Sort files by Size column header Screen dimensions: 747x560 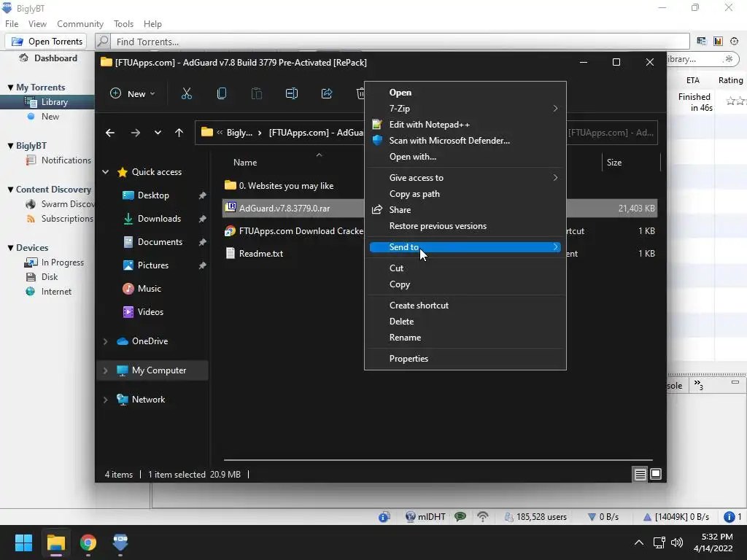614,163
